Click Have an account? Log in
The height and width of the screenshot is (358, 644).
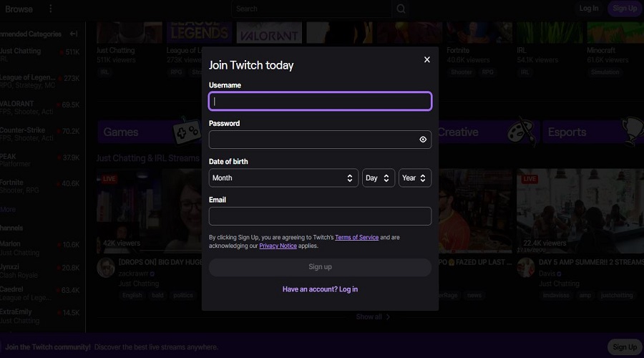coord(320,289)
